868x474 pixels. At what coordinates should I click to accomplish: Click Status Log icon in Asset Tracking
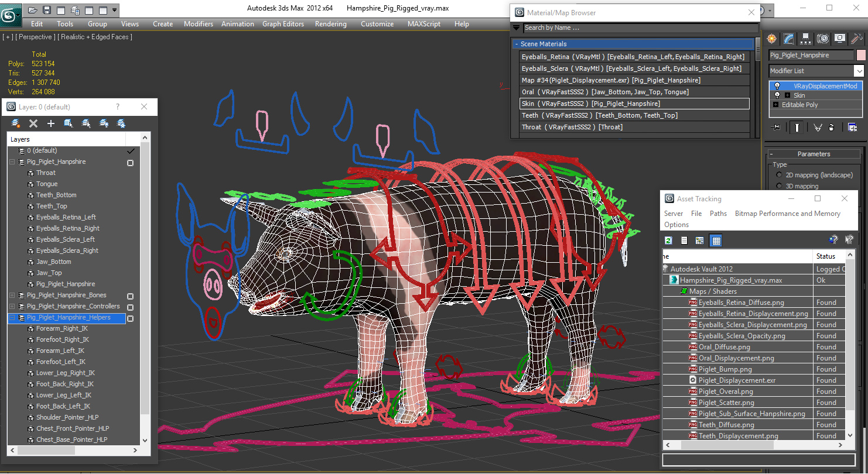click(x=684, y=241)
